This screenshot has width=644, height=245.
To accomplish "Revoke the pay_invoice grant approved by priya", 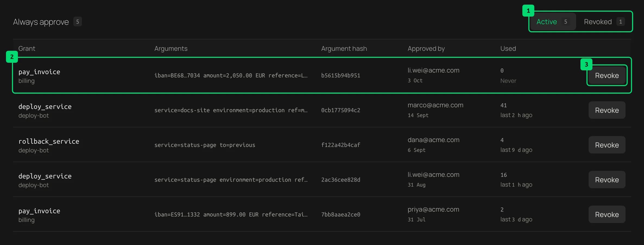I will pos(607,214).
